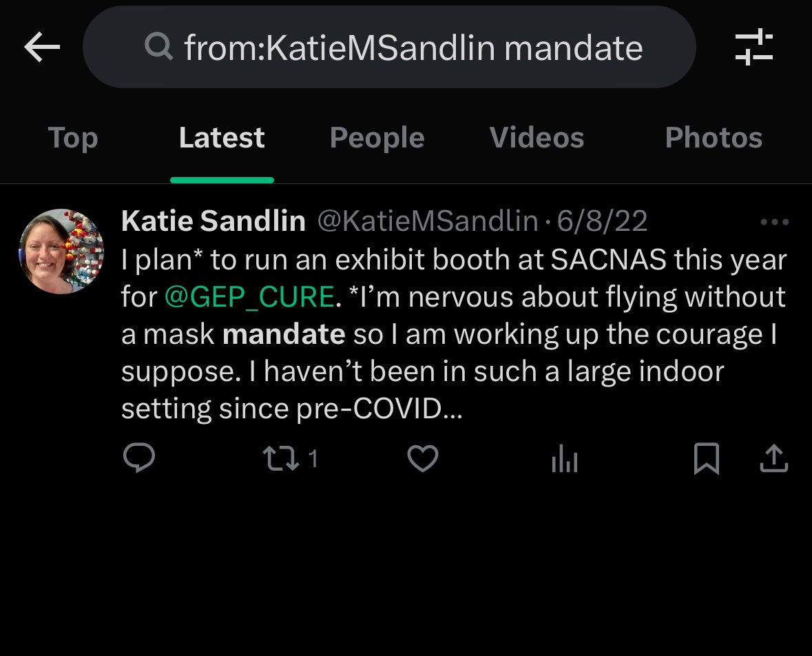
Task: Open the People tab
Action: pos(377,138)
